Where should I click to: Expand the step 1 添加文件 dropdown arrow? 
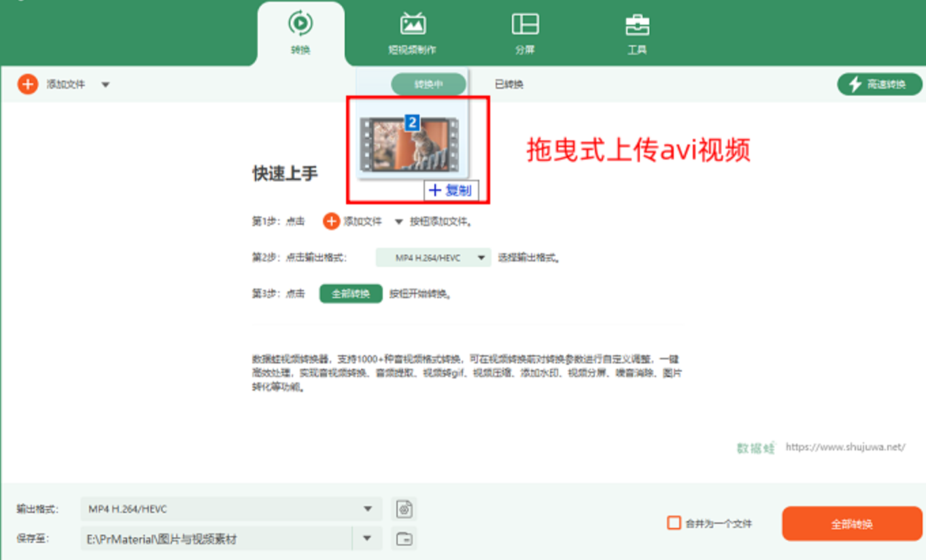[398, 222]
